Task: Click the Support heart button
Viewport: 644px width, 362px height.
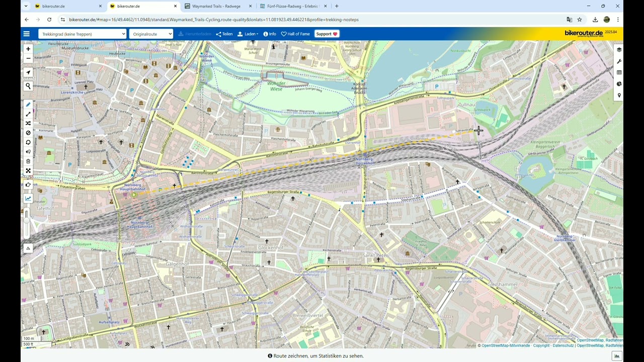Action: (327, 34)
